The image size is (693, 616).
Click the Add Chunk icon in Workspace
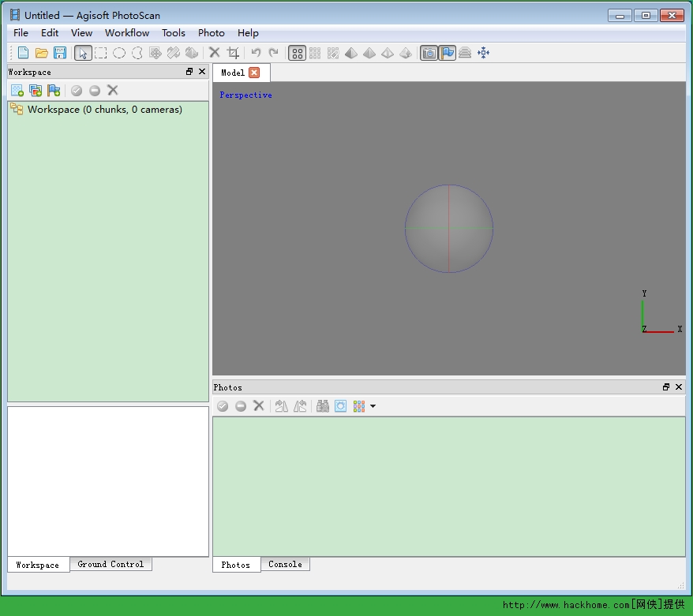17,91
